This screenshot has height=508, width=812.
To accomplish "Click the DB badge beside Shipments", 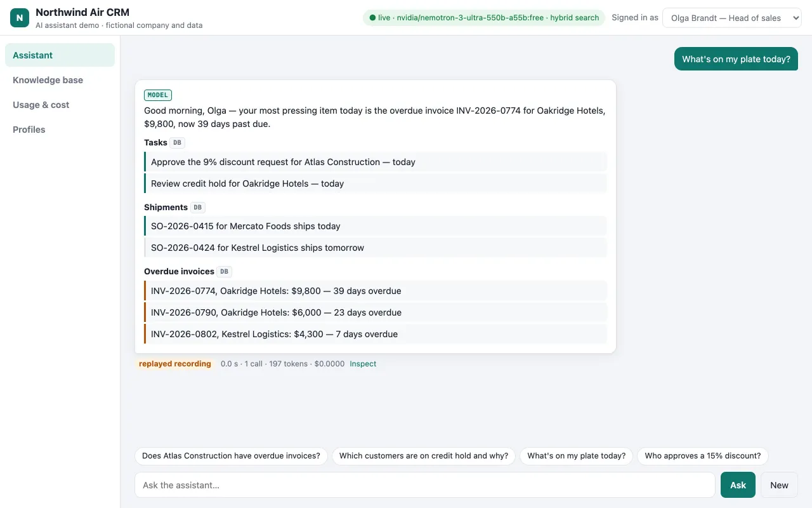I will [x=198, y=208].
